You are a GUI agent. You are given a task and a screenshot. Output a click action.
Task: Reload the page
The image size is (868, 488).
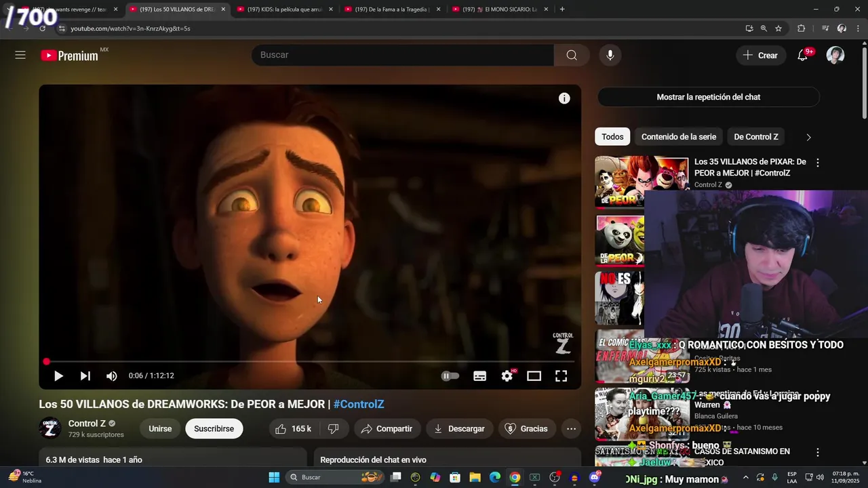pos(42,28)
